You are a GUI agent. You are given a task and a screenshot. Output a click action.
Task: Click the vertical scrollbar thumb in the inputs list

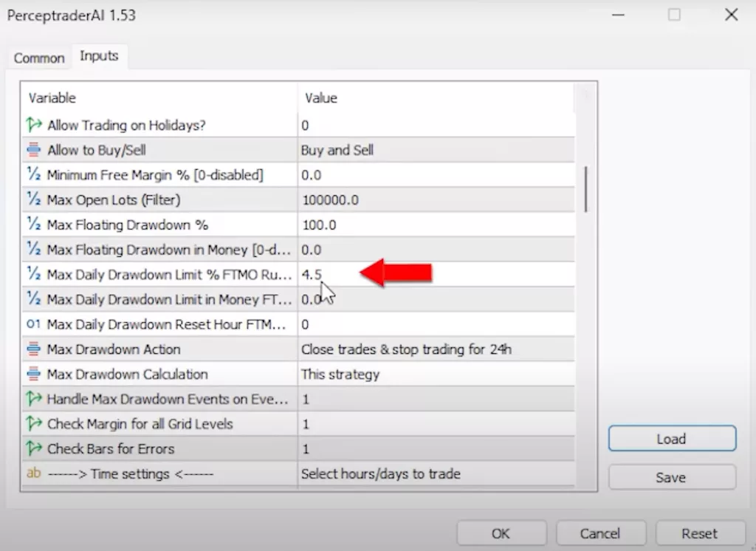[x=588, y=188]
